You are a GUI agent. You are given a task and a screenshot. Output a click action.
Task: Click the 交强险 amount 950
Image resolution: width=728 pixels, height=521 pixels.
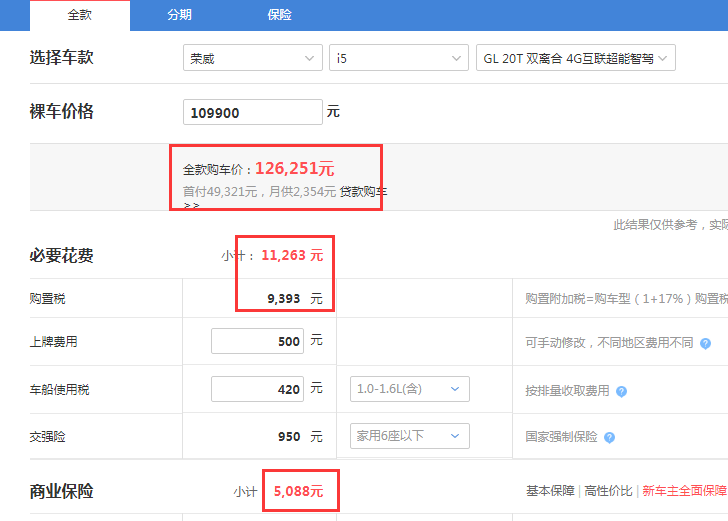coord(289,437)
